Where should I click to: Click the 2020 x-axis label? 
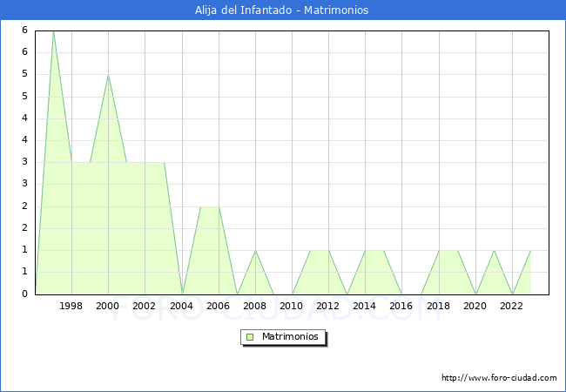coord(475,306)
